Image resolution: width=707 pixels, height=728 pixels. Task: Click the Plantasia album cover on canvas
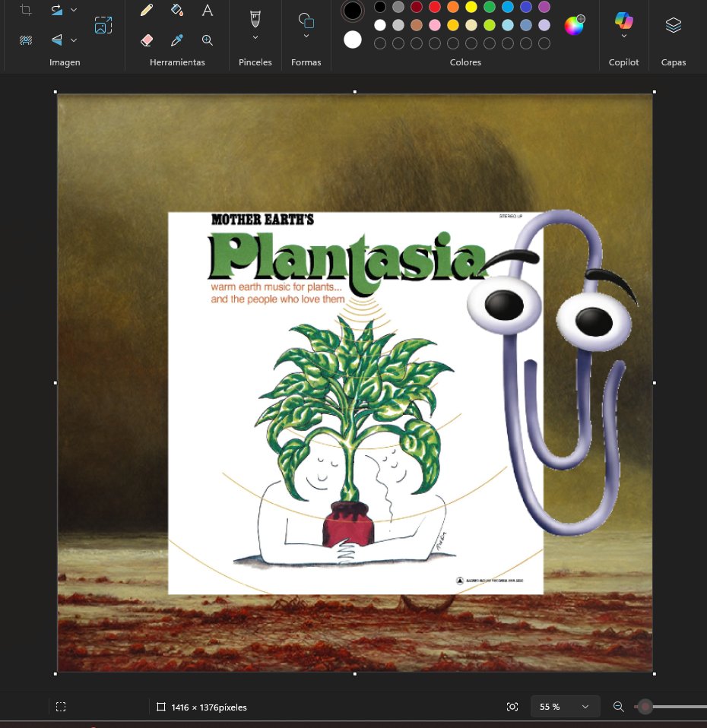(355, 403)
